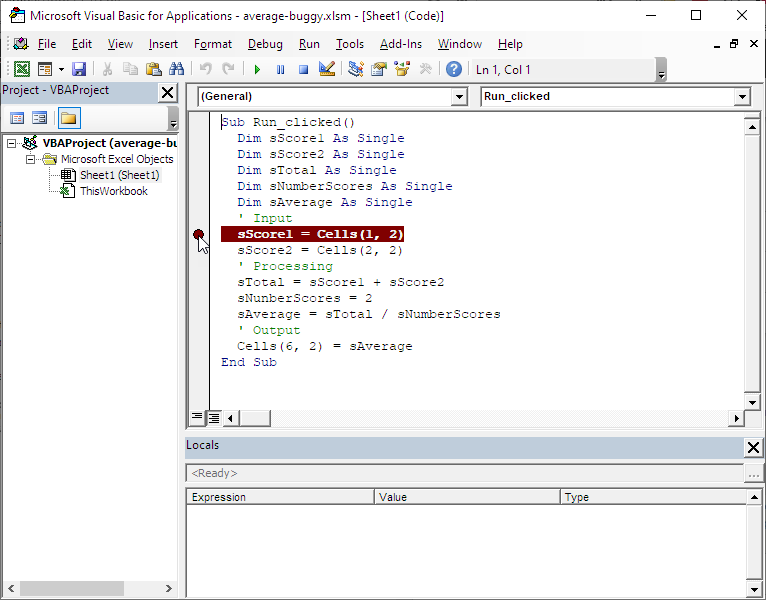Open the Project Explorer toolbar icon
The height and width of the screenshot is (600, 766).
click(356, 69)
